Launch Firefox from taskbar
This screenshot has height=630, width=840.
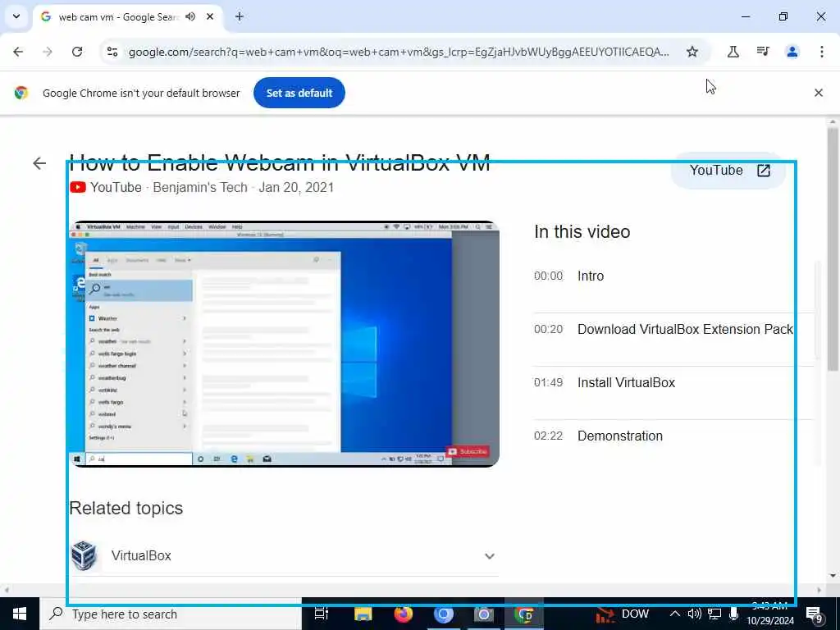(x=404, y=614)
